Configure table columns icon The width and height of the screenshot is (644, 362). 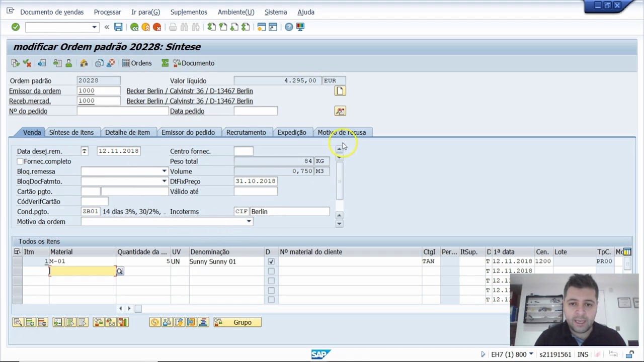[x=627, y=252]
